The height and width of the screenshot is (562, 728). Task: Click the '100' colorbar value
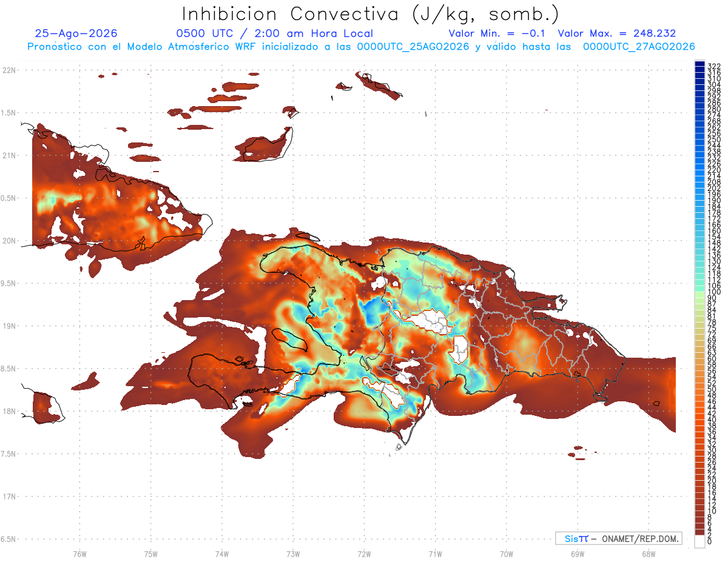click(x=713, y=292)
